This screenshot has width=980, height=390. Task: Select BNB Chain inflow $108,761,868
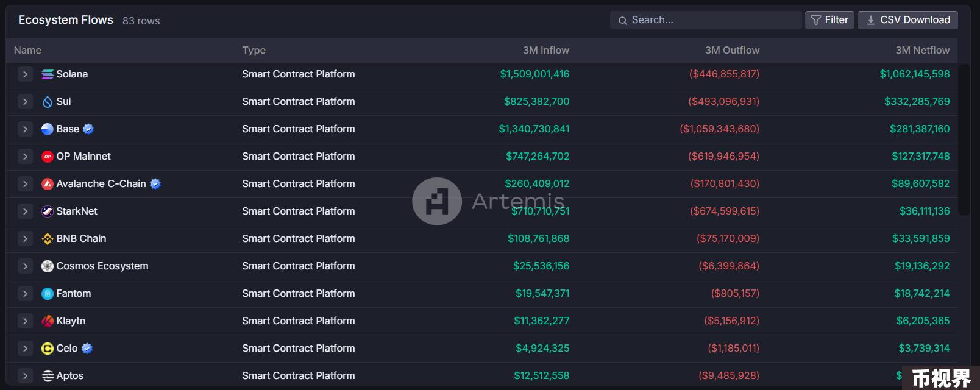[x=538, y=239]
